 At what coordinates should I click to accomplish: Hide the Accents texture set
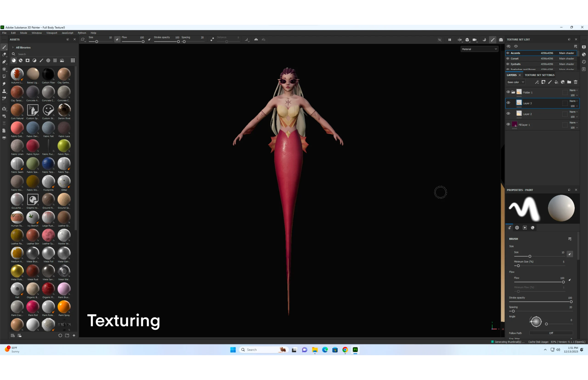508,53
